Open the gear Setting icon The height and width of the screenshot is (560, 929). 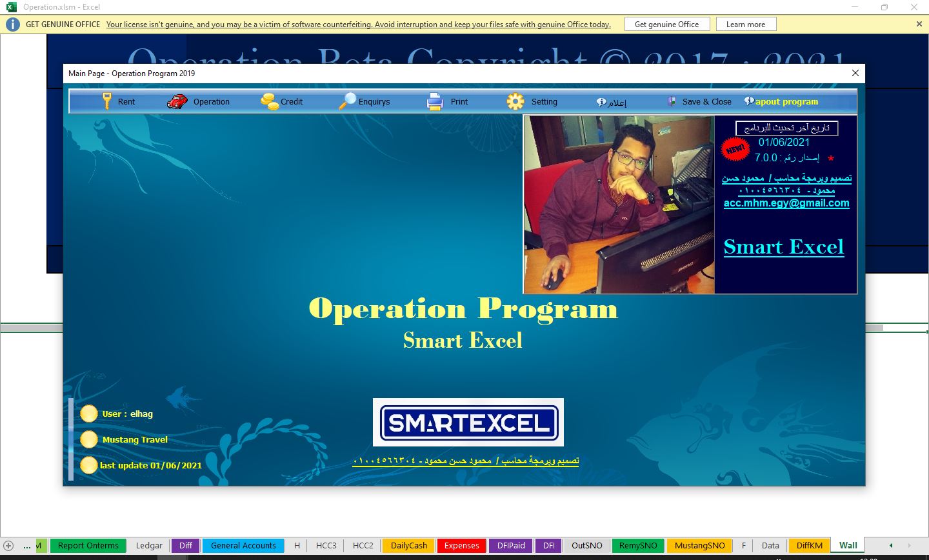coord(515,101)
